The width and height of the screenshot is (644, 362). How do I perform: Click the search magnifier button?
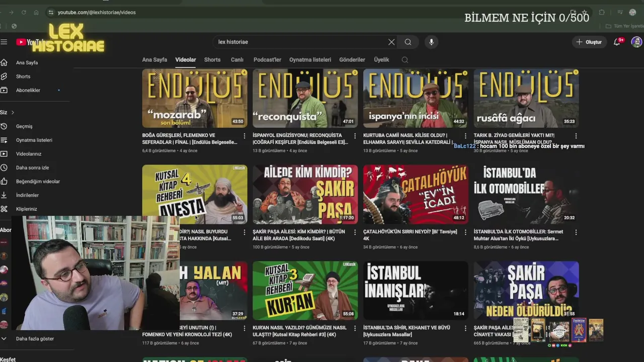pyautogui.click(x=408, y=42)
